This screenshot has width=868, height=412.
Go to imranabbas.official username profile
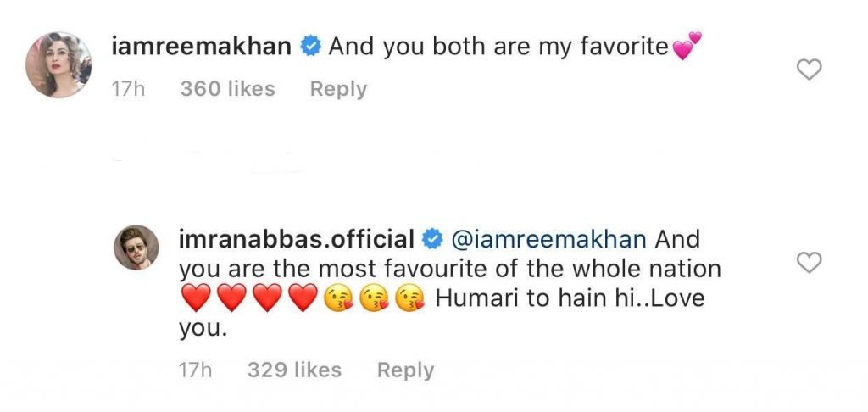296,241
